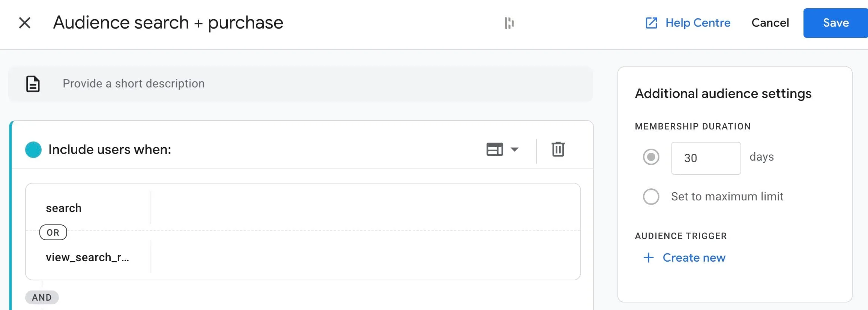The width and height of the screenshot is (868, 310).
Task: Expand the condition scoping dropdown arrow
Action: coord(515,149)
